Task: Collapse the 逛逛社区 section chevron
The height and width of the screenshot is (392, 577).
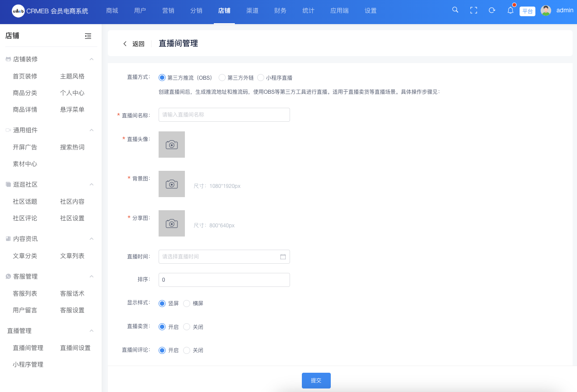Action: pyautogui.click(x=92, y=184)
